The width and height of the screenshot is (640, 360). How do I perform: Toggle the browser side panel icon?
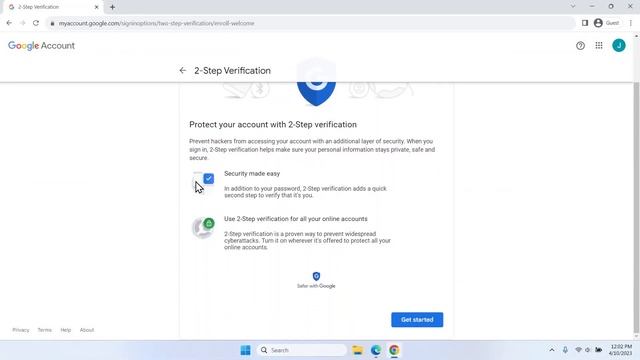pyautogui.click(x=584, y=23)
